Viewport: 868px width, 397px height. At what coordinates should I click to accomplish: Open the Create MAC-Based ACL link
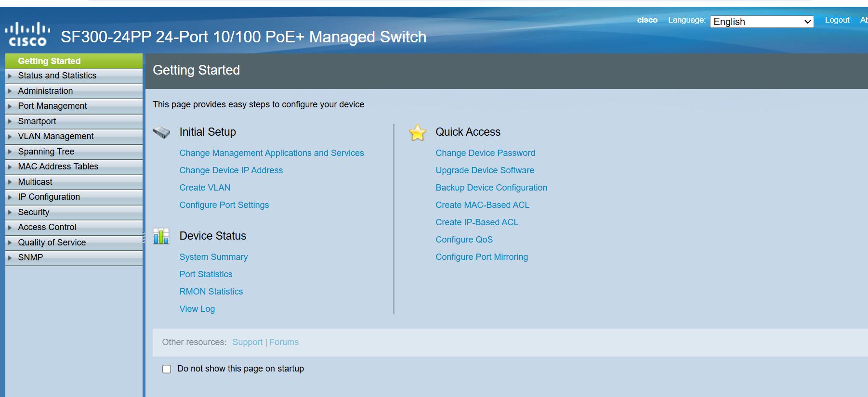pos(482,205)
